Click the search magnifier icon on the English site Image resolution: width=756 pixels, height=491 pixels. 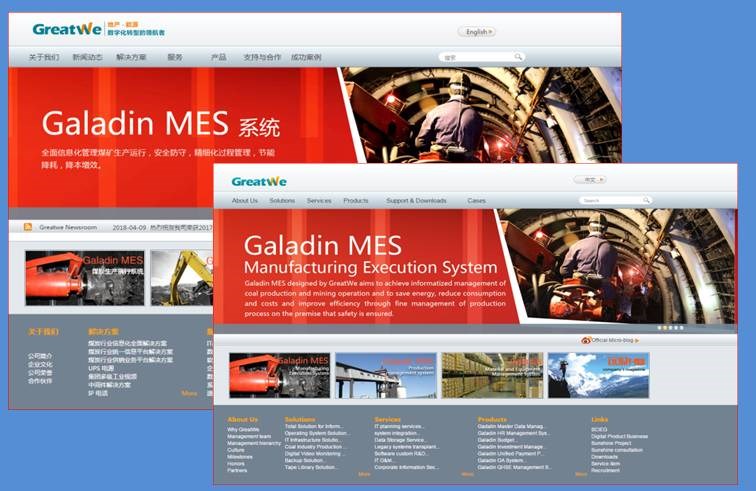646,200
